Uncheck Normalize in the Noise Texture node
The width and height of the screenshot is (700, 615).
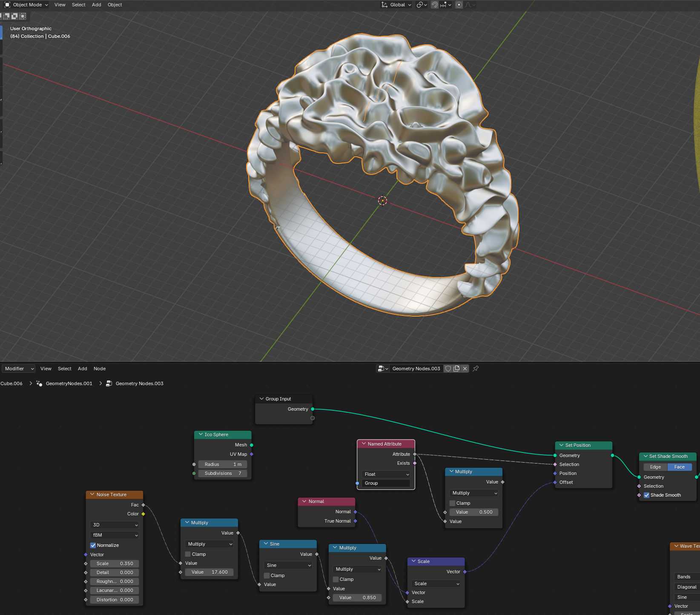[x=93, y=545]
